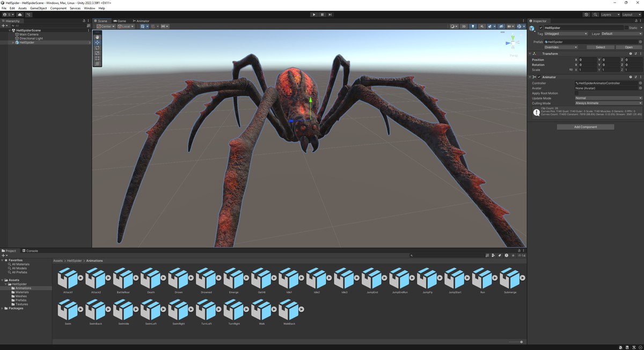Select the Rotate tool

tap(97, 48)
